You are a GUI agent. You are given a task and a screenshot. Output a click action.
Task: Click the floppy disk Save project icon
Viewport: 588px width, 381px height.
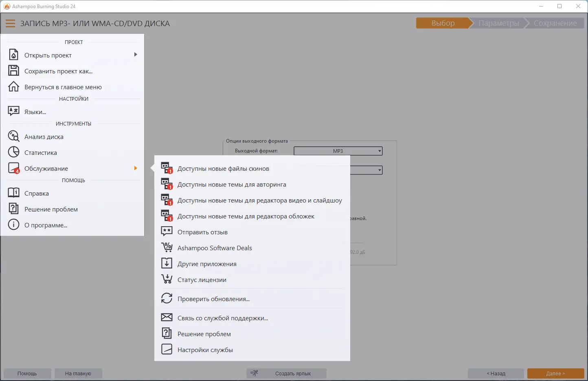tap(13, 71)
